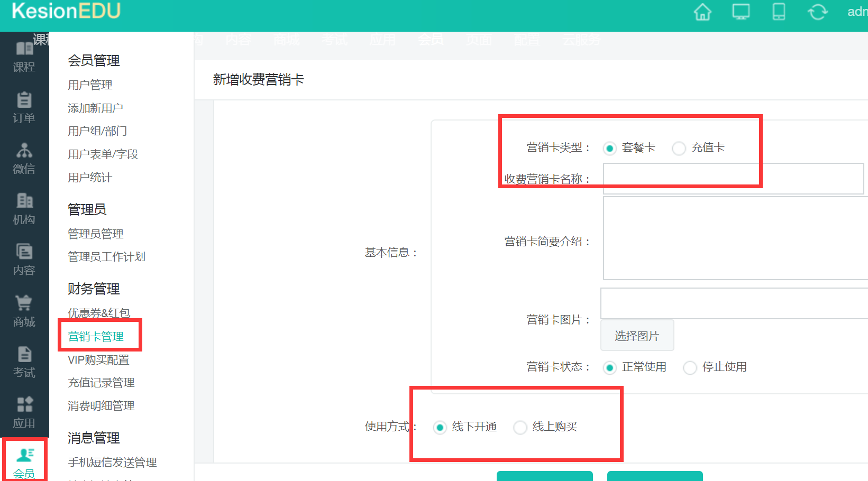Image resolution: width=868 pixels, height=481 pixels.
Task: Click the 选择图片 button
Action: point(637,336)
